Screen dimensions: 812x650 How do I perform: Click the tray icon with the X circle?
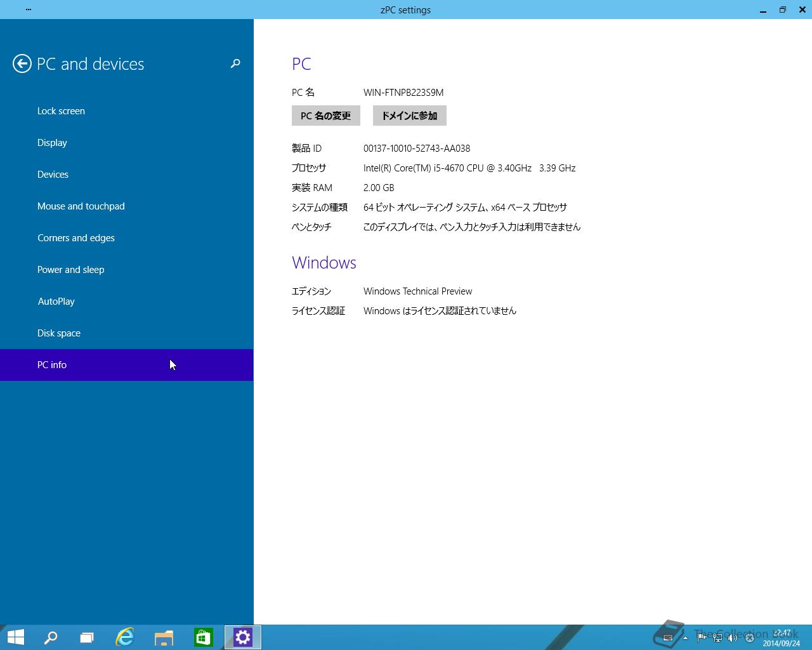click(x=749, y=638)
